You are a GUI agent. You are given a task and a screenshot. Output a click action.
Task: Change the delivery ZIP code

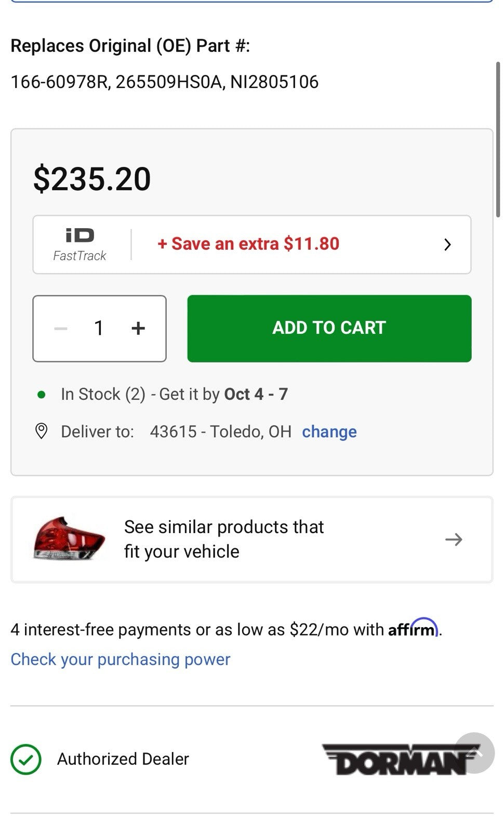tap(329, 431)
